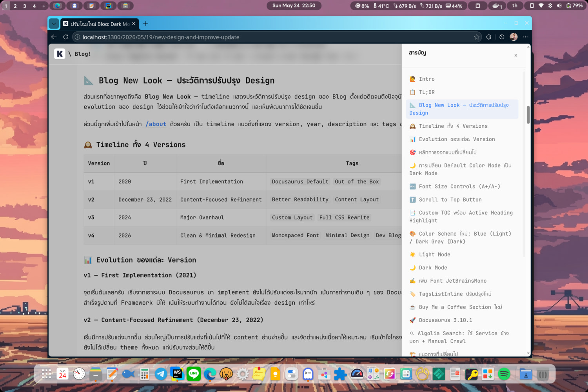Reload the page with the refresh icon
The height and width of the screenshot is (392, 588).
click(x=65, y=37)
